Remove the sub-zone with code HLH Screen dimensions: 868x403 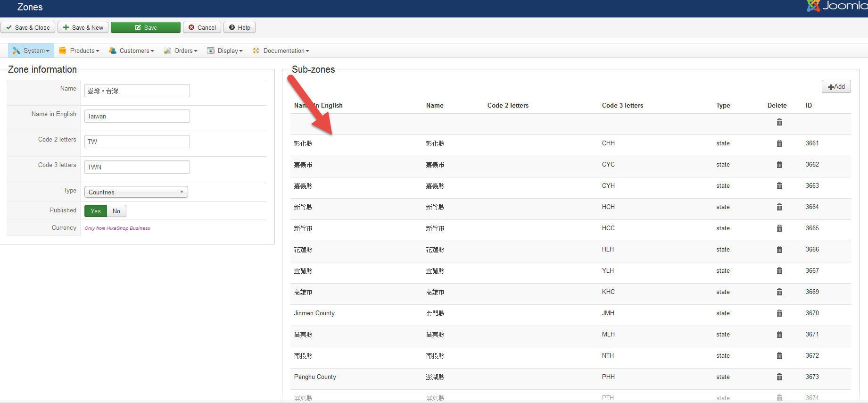click(x=779, y=250)
